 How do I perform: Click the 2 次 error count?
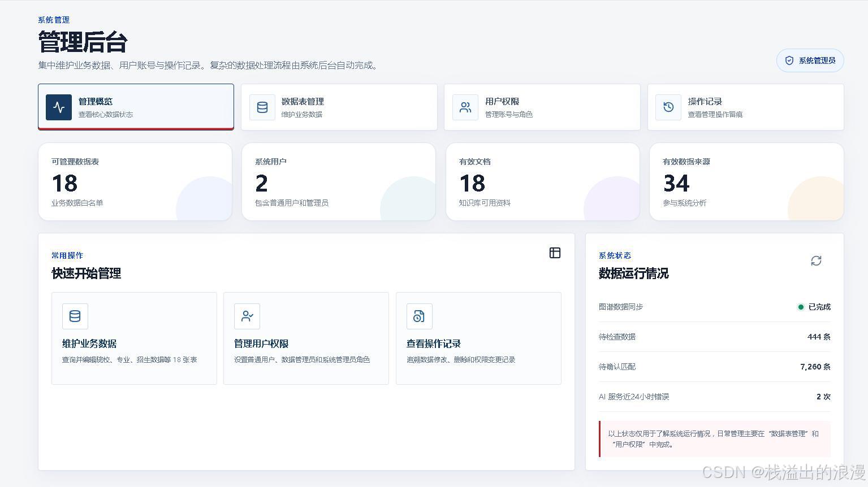[x=823, y=397]
